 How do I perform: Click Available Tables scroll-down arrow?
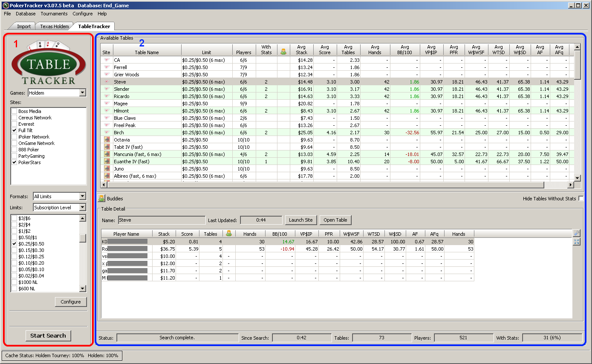point(578,178)
